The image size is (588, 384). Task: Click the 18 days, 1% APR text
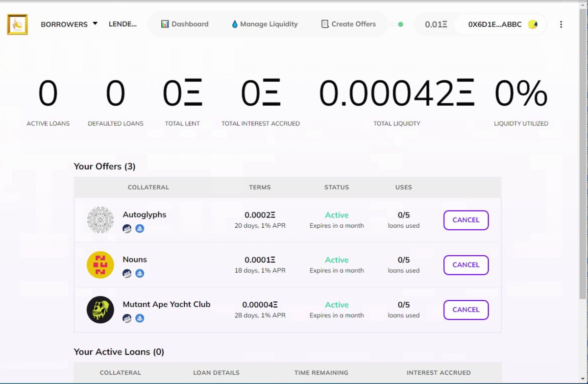(x=260, y=270)
